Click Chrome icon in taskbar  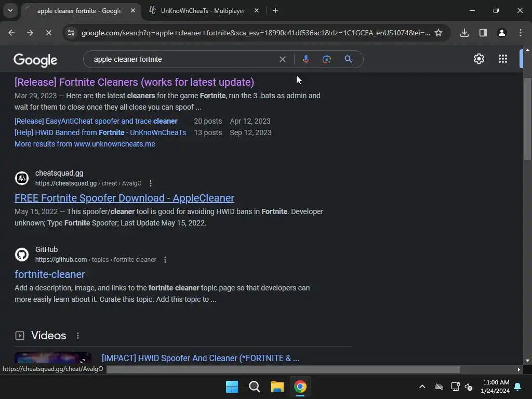300,387
